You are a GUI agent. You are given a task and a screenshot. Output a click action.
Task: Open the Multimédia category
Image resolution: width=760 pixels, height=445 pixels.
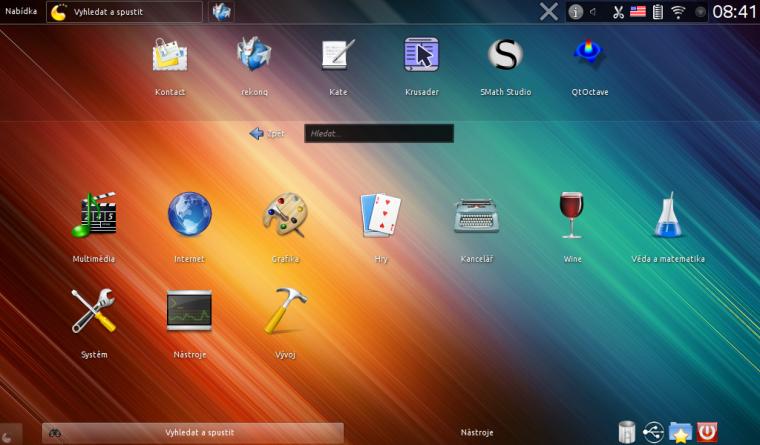[94, 215]
